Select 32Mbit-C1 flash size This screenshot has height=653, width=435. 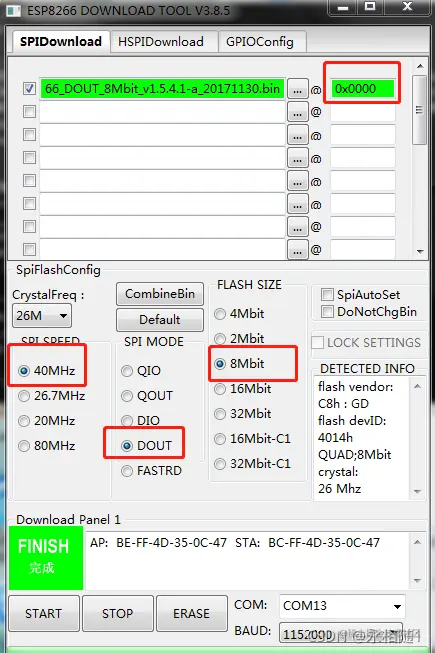pos(252,464)
